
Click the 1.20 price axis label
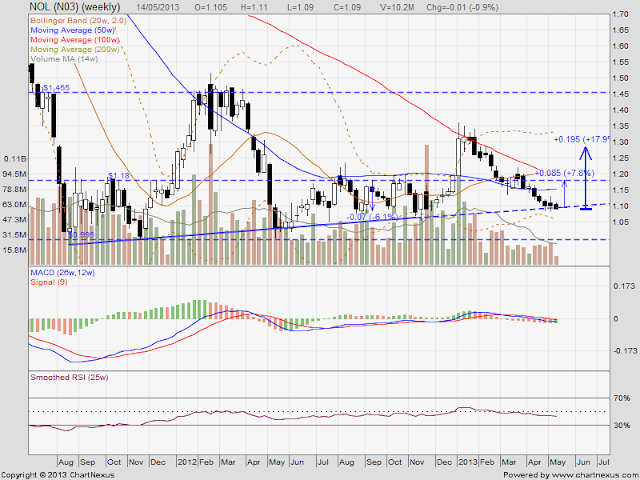(x=620, y=174)
